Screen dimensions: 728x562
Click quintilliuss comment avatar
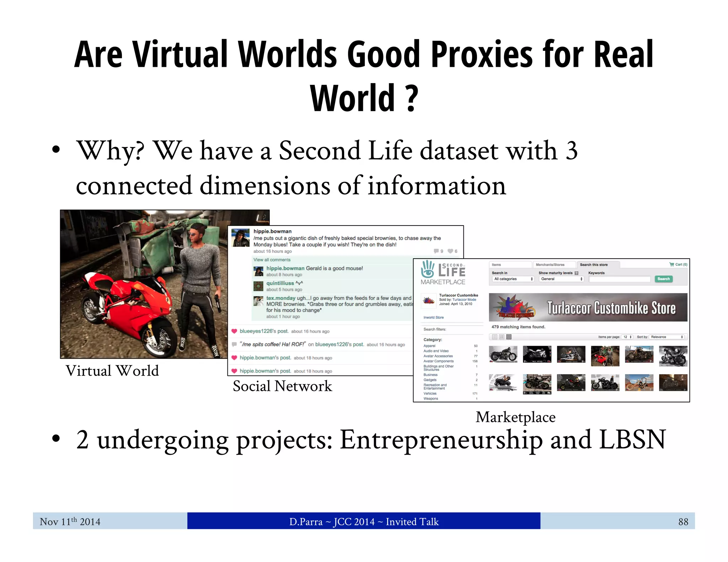click(x=258, y=286)
